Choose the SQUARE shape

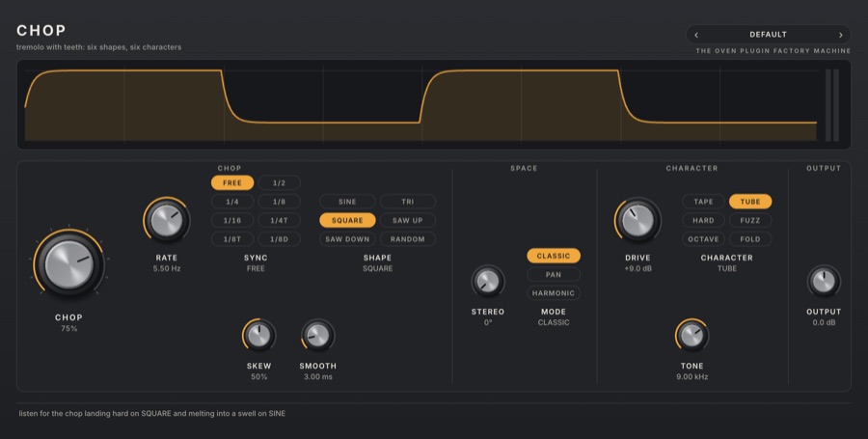(x=347, y=220)
